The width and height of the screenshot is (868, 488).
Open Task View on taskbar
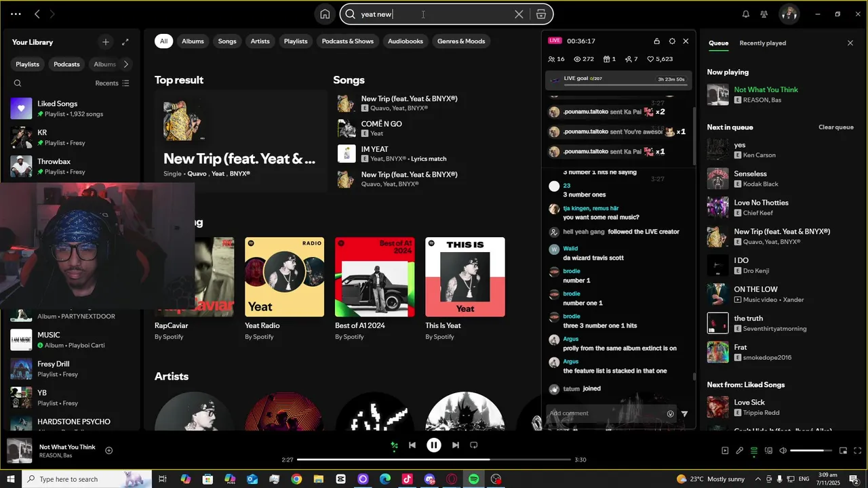(x=163, y=479)
